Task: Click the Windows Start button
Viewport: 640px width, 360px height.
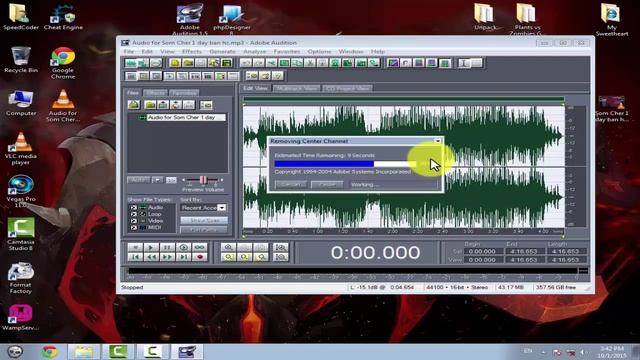Action: pyautogui.click(x=15, y=351)
